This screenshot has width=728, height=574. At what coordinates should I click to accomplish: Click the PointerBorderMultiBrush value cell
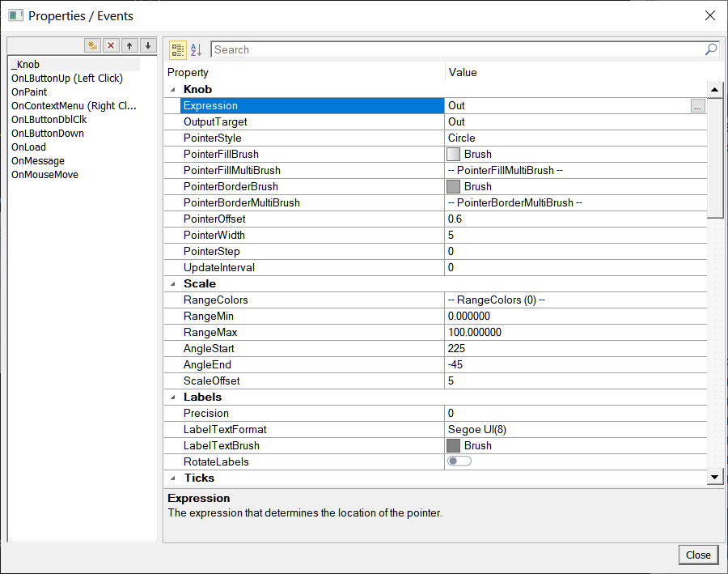pos(576,203)
